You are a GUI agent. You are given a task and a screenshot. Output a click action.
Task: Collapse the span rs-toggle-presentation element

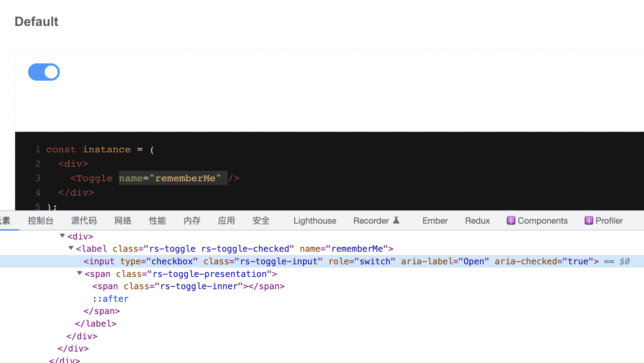point(80,273)
